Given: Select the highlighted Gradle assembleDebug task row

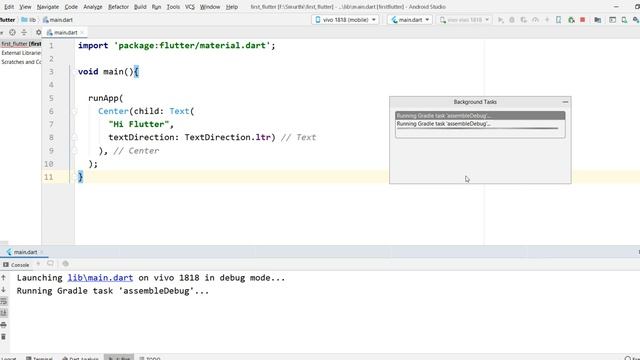Looking at the screenshot, I should tap(480, 116).
